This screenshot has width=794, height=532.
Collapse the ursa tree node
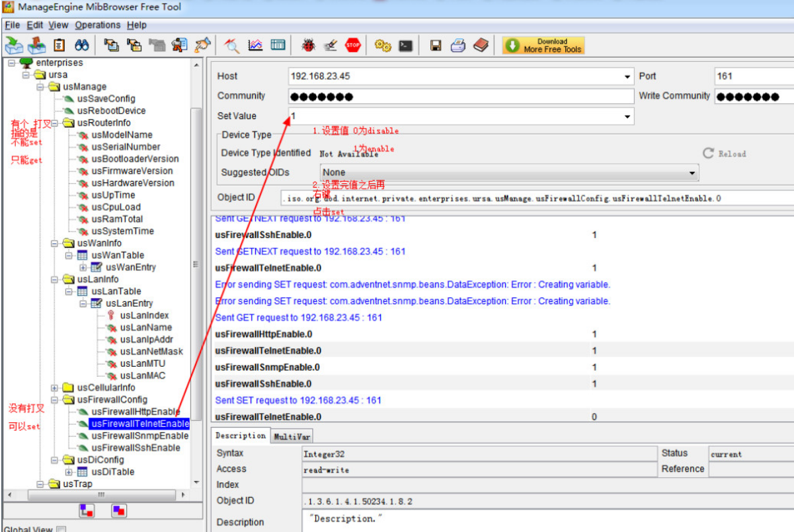[x=26, y=75]
